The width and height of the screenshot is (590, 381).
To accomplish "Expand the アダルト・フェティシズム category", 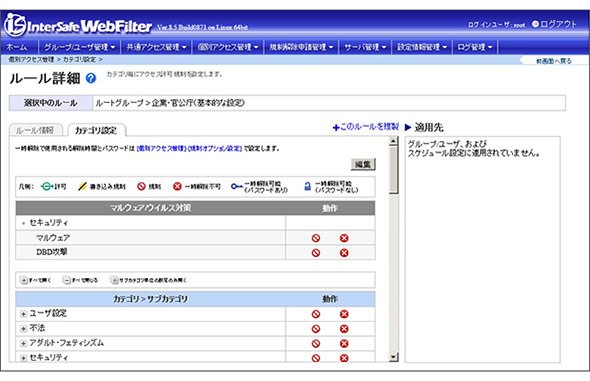I will click(x=23, y=343).
